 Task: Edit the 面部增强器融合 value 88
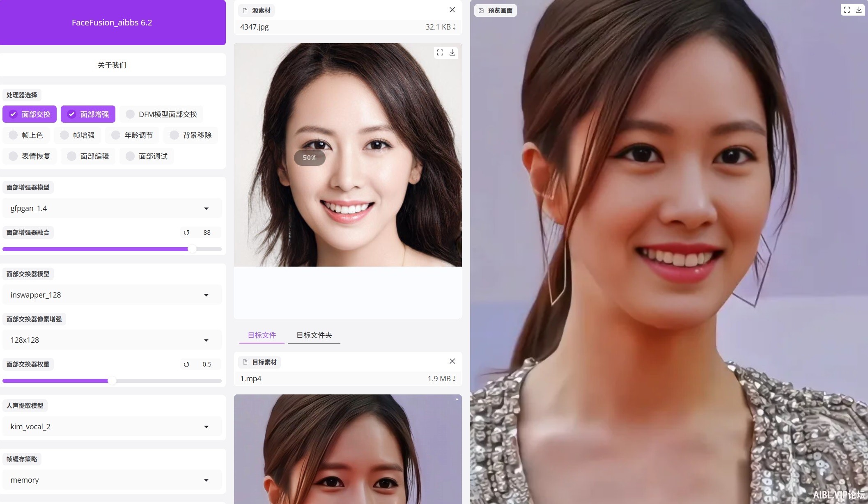[x=207, y=233]
